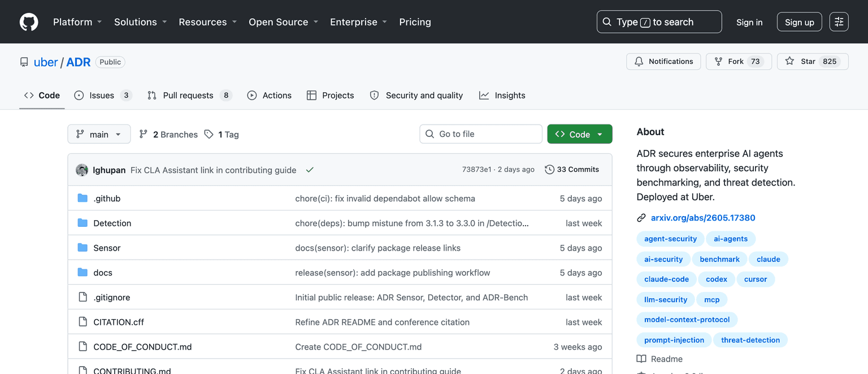This screenshot has width=868, height=374.
Task: Select the mcp topic tag
Action: [711, 300]
